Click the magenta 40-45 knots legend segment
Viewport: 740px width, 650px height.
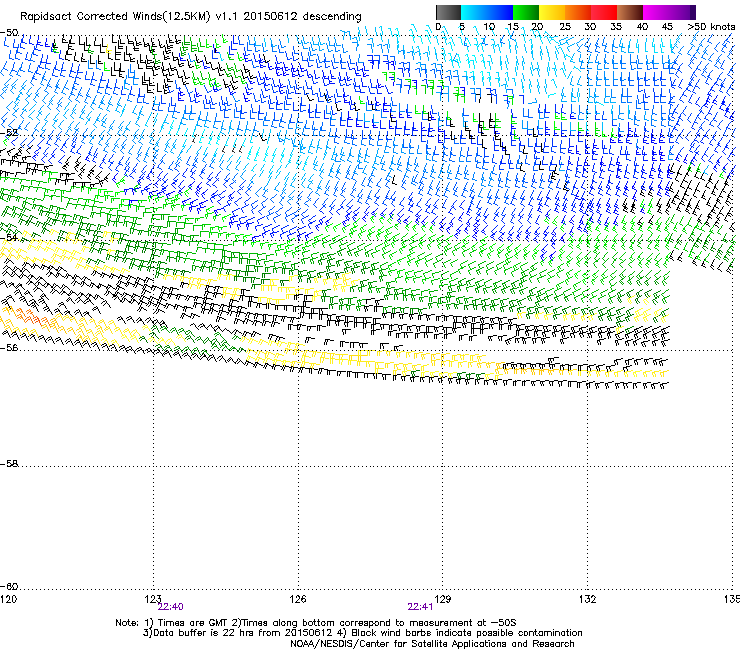pos(656,12)
